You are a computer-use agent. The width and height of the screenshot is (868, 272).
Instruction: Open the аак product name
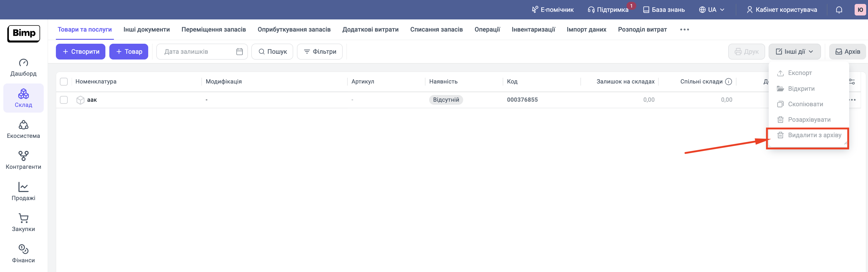92,100
